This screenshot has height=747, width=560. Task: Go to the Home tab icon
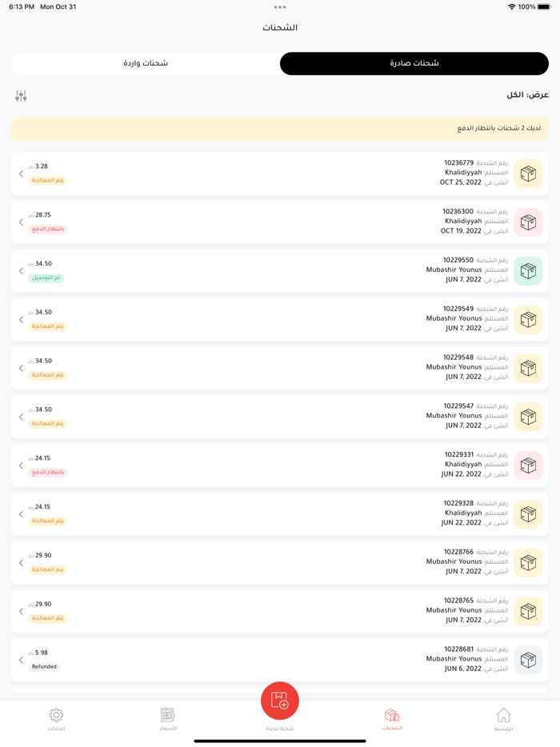pos(503,716)
